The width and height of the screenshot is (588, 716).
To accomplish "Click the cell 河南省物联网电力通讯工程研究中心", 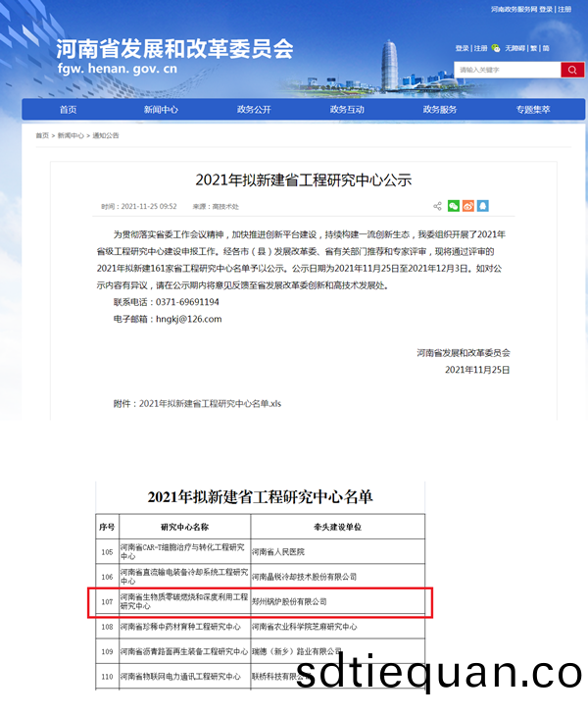I will tap(184, 676).
